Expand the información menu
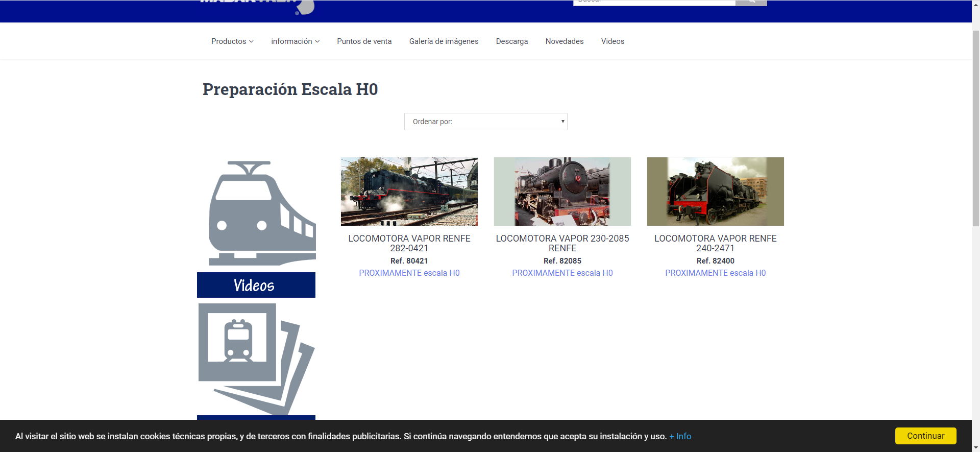 tap(295, 41)
